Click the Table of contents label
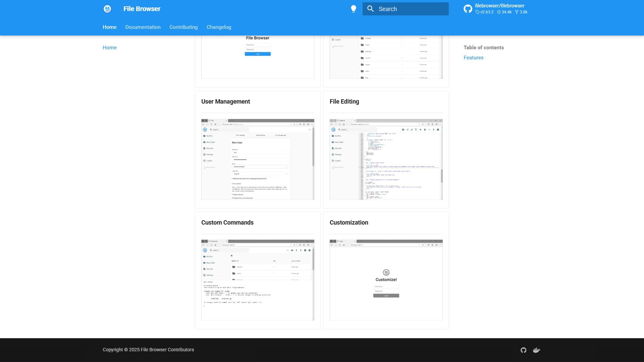This screenshot has width=644, height=362. pyautogui.click(x=484, y=48)
